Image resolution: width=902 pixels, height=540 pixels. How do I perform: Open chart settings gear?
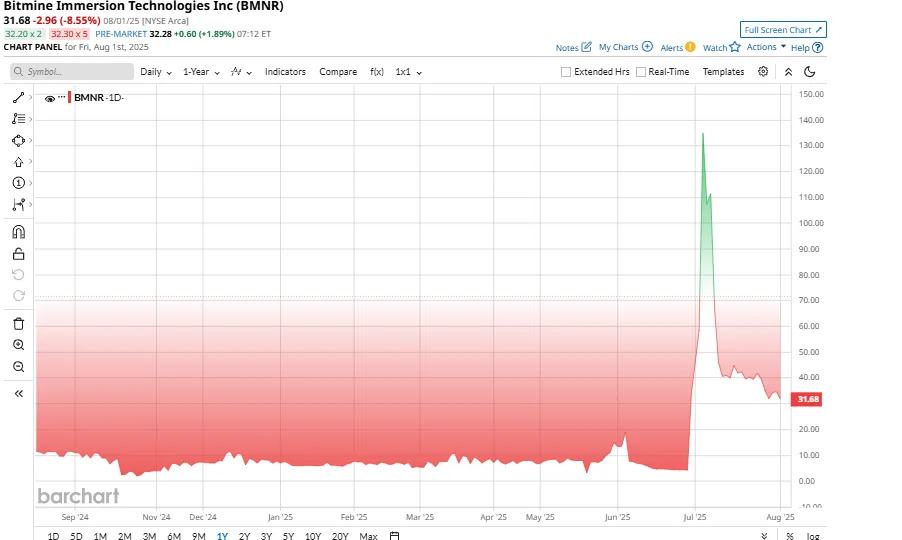(x=763, y=71)
